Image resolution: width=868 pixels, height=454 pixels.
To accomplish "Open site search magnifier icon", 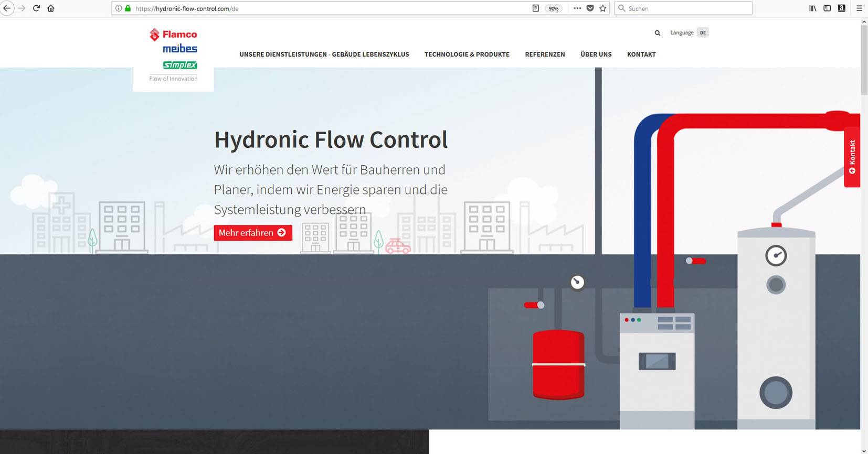I will click(657, 33).
